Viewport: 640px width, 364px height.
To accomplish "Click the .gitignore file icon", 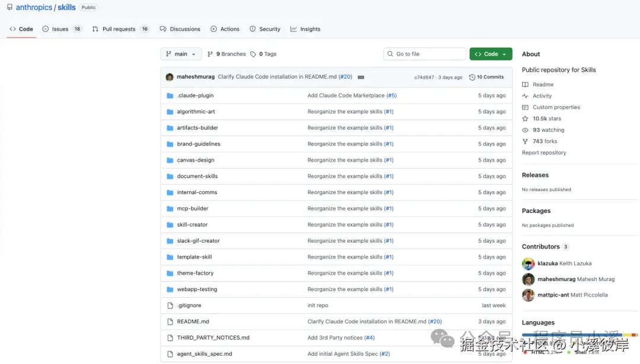I will tap(170, 306).
